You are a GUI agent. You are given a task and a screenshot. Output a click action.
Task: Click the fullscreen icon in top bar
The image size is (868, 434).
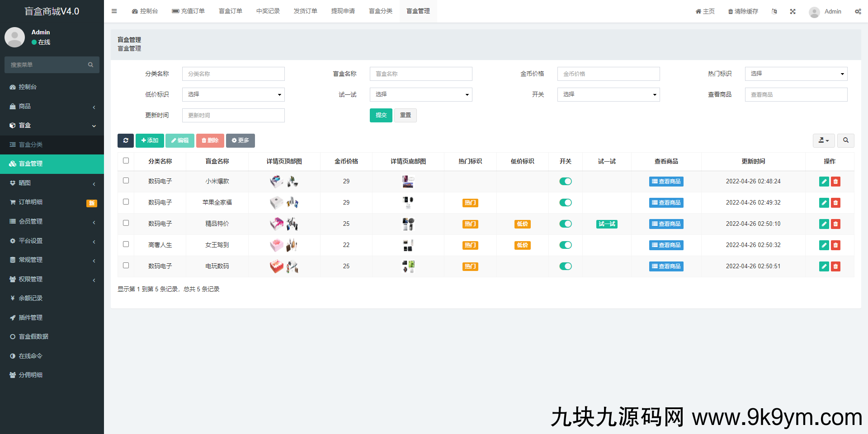[793, 12]
